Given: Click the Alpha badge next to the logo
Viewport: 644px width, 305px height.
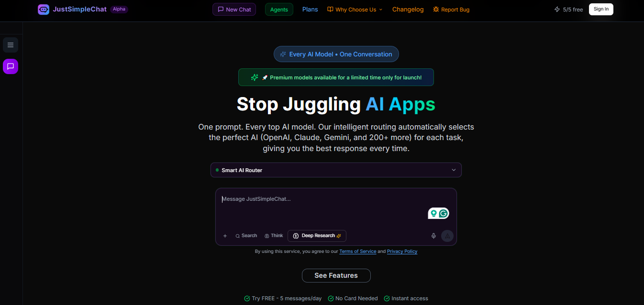Looking at the screenshot, I should coord(119,9).
